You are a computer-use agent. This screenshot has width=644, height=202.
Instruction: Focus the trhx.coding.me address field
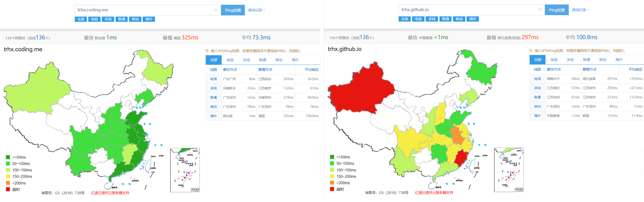tap(148, 10)
